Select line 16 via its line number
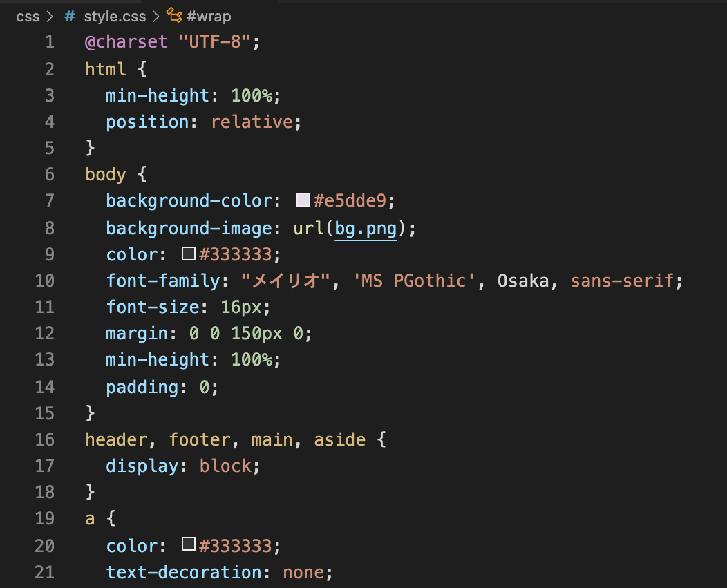 pyautogui.click(x=44, y=439)
